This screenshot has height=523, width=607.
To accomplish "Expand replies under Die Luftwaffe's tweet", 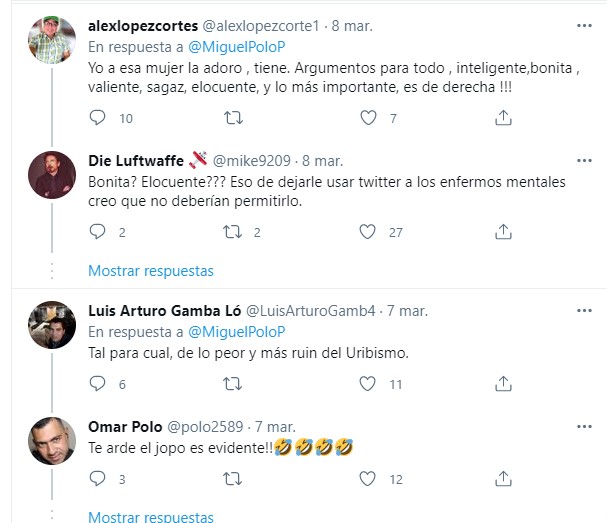I will (150, 270).
